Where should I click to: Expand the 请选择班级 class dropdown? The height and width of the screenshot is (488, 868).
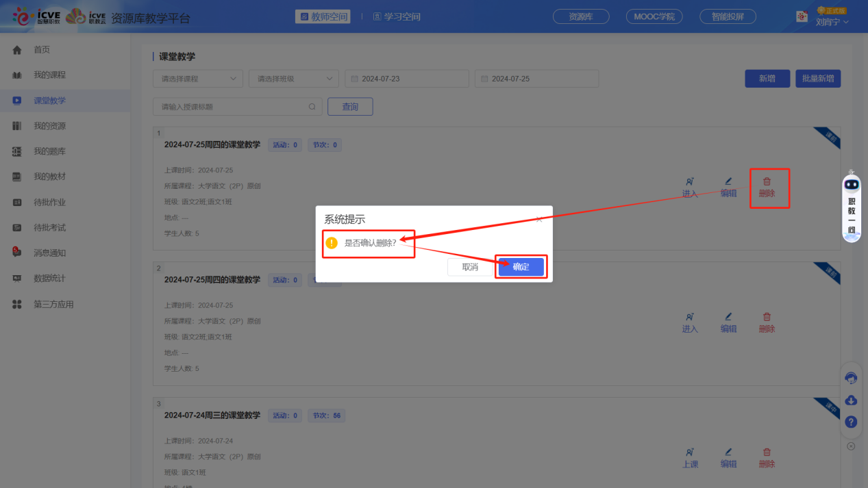(x=293, y=79)
